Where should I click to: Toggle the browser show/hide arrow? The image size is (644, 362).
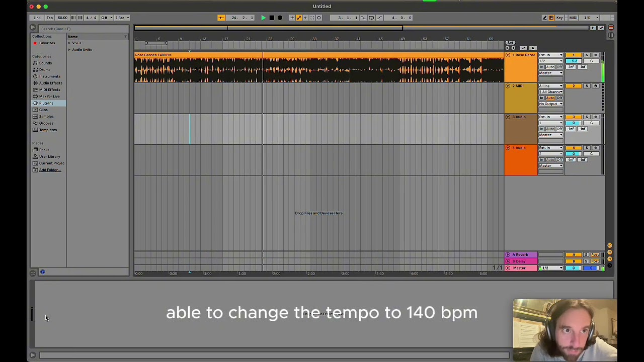tap(33, 28)
